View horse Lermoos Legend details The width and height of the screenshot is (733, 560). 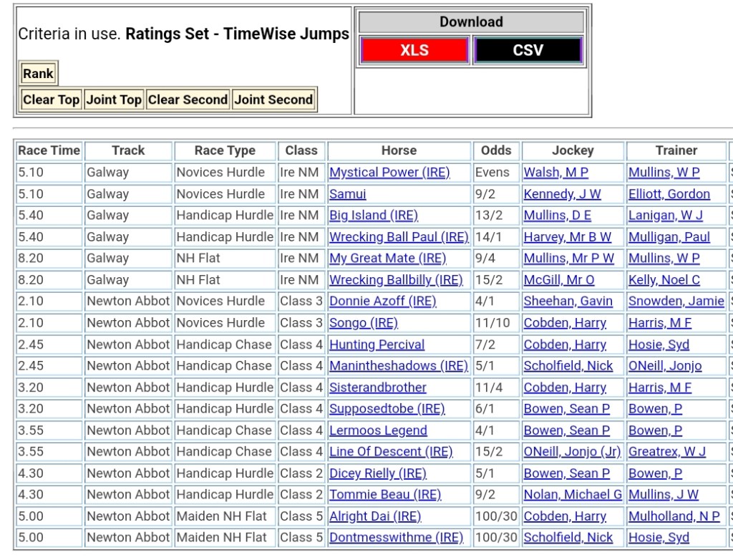coord(378,430)
